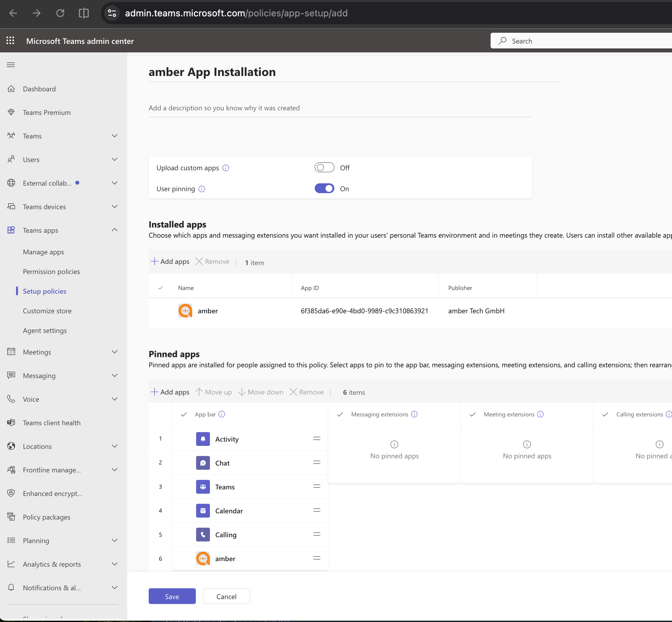Viewport: 672px width, 622px height.
Task: Select all Calling extensions checkmark
Action: 605,414
